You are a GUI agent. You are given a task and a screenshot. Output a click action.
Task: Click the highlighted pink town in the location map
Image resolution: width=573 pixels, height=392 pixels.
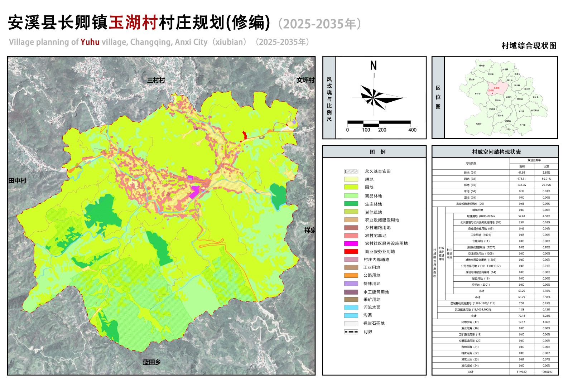tap(497, 88)
